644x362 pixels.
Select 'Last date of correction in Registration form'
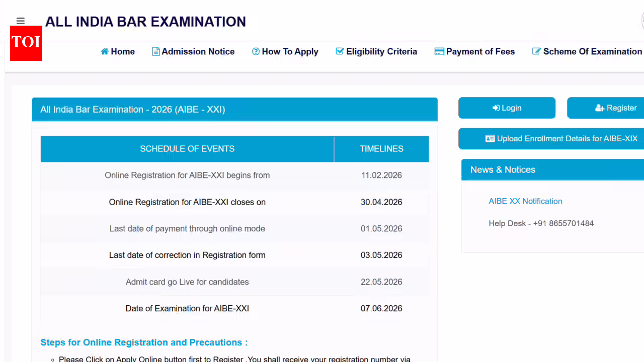pyautogui.click(x=187, y=255)
